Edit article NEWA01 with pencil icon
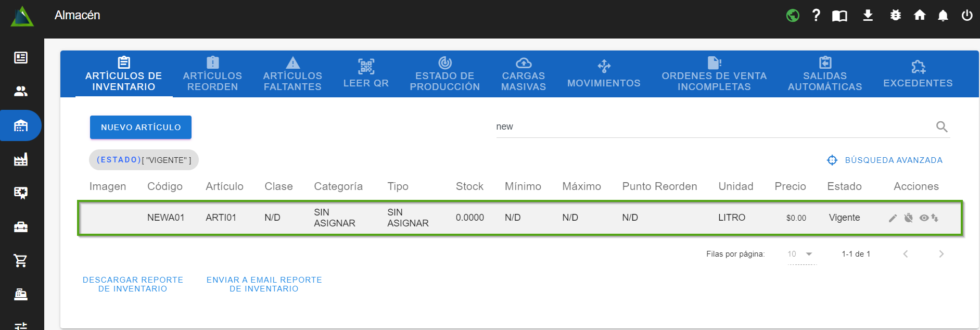Screen dimensions: 980x330 click(x=893, y=218)
